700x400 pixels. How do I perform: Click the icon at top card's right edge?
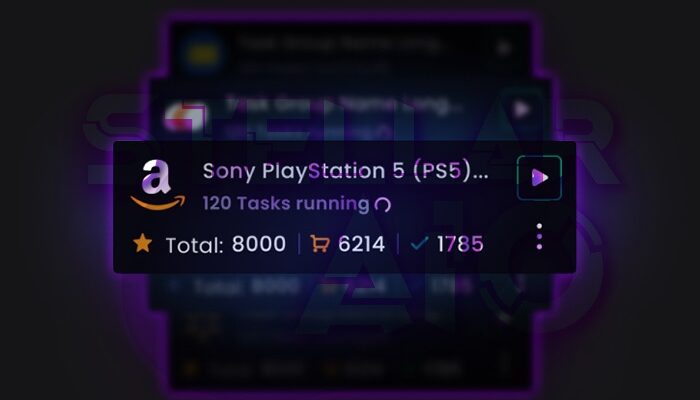(x=504, y=47)
